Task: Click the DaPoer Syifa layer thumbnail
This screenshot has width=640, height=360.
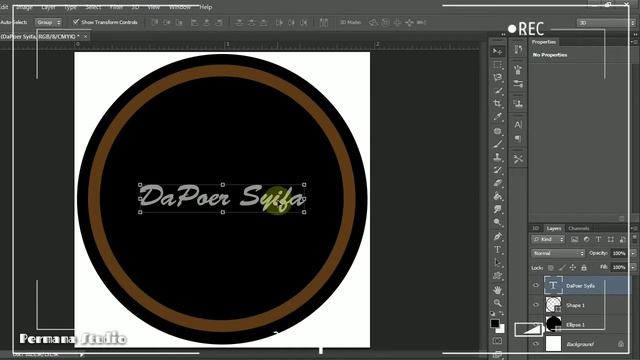Action: 553,286
